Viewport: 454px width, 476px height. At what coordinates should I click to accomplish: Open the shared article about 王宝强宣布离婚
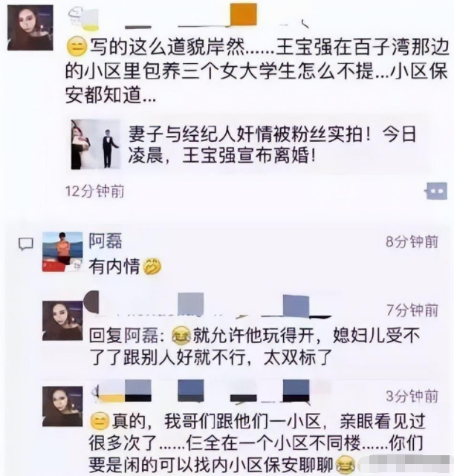(250, 145)
